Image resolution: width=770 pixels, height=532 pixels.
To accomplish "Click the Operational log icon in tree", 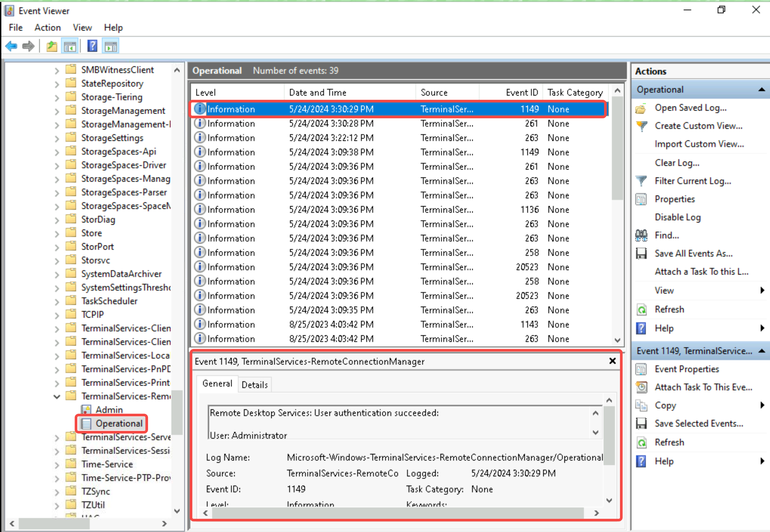I will (86, 424).
